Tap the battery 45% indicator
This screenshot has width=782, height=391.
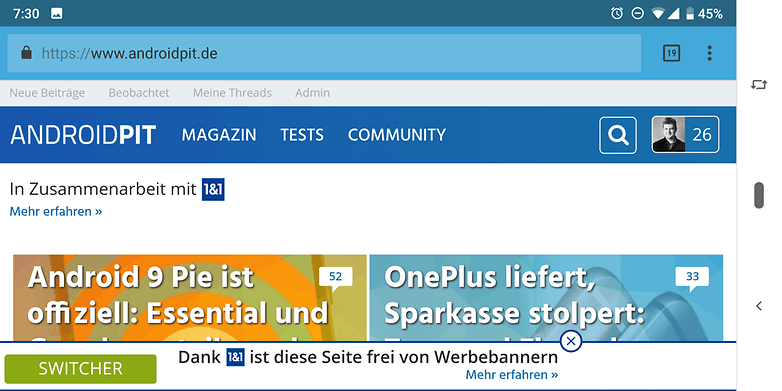click(704, 13)
